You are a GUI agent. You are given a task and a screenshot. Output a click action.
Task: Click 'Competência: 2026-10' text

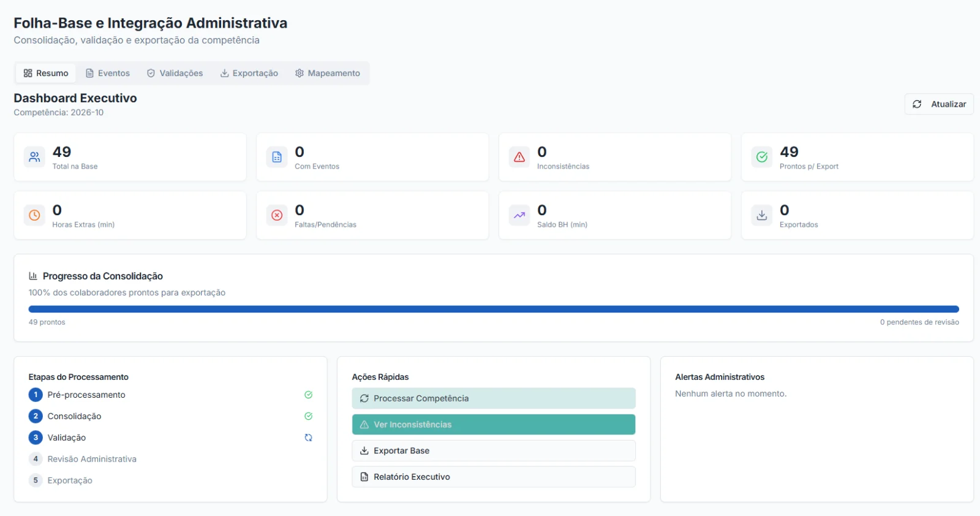tap(59, 113)
